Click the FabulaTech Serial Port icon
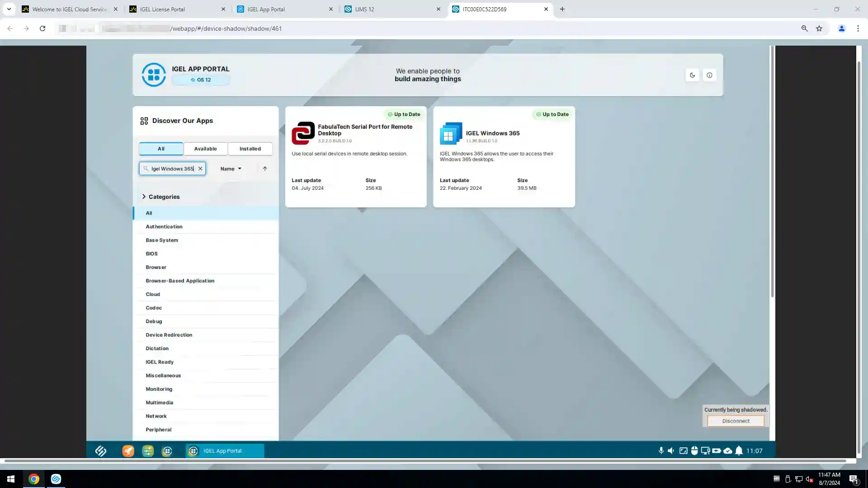This screenshot has height=488, width=868. click(x=303, y=133)
